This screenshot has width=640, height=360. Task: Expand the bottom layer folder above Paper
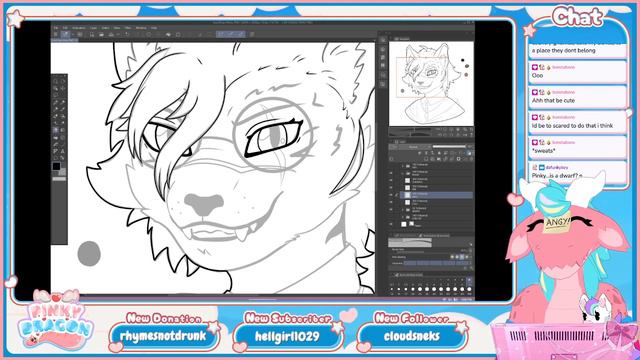[x=402, y=217]
